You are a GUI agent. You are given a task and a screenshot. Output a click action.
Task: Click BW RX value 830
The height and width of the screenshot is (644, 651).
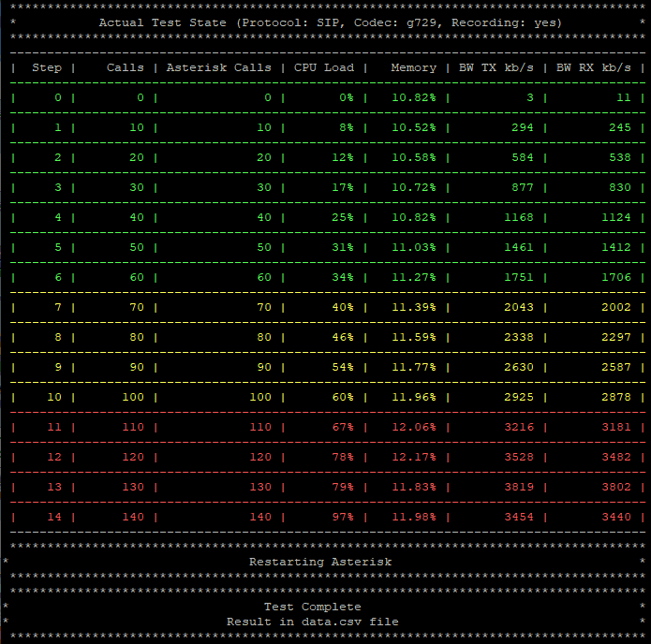pyautogui.click(x=620, y=187)
